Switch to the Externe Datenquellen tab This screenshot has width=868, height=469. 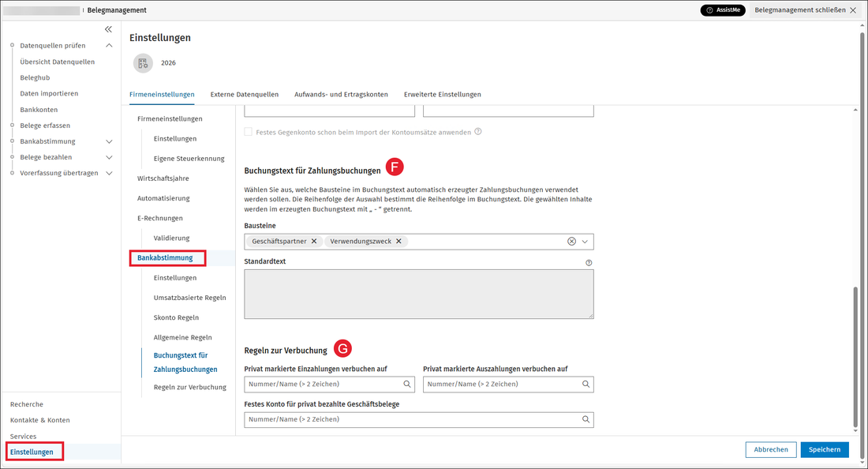tap(244, 95)
